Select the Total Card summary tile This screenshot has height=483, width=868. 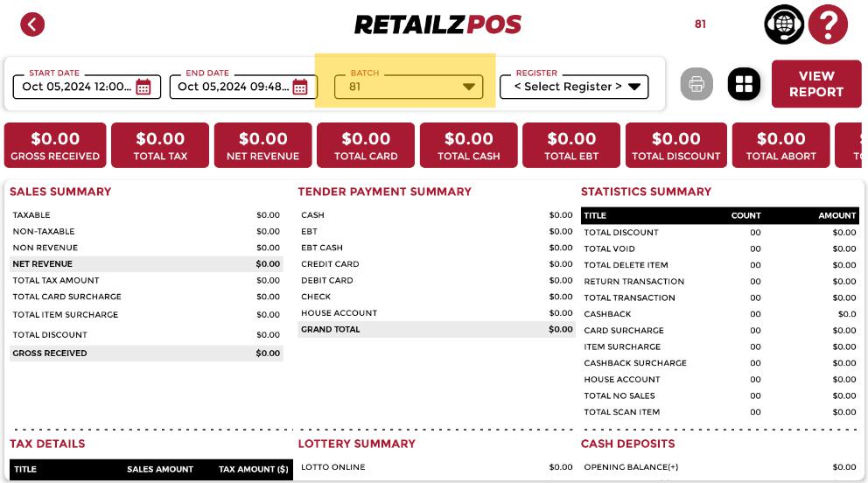click(x=366, y=145)
